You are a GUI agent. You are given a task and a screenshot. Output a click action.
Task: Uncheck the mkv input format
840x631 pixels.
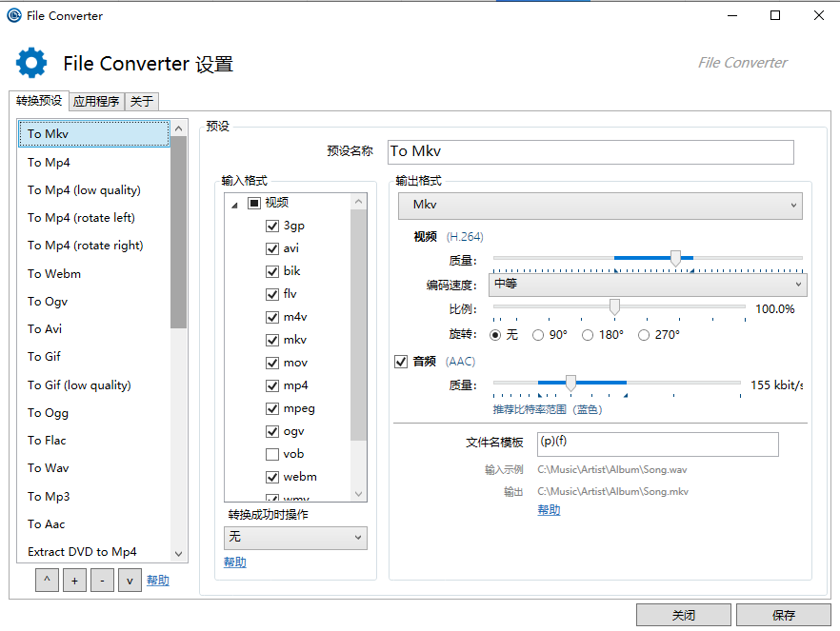[x=272, y=339]
